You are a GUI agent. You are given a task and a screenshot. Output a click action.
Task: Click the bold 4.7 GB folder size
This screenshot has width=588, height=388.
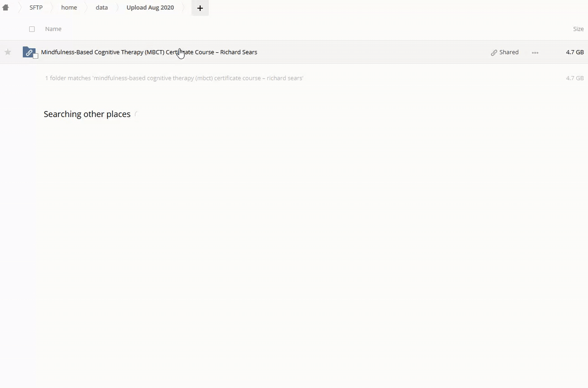575,52
